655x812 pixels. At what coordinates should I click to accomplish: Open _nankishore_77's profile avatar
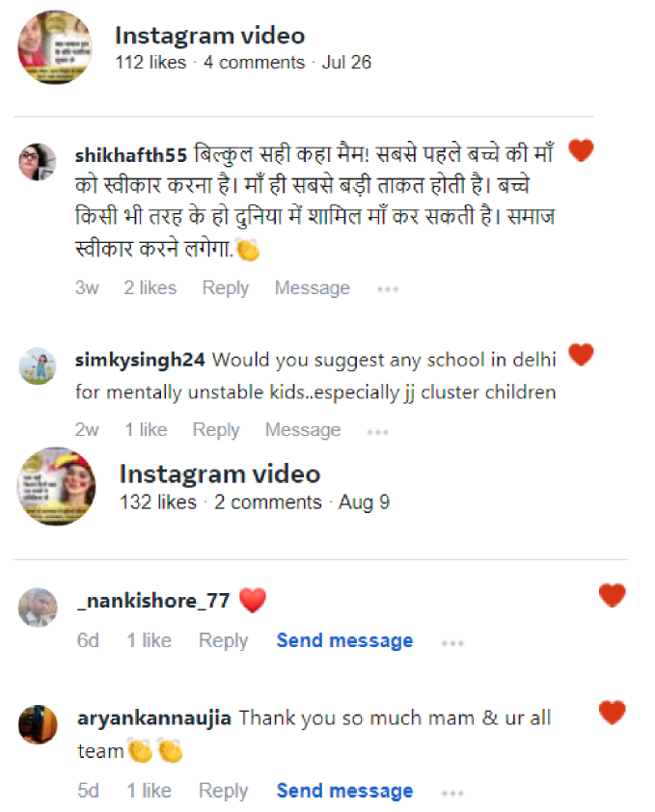tap(38, 607)
